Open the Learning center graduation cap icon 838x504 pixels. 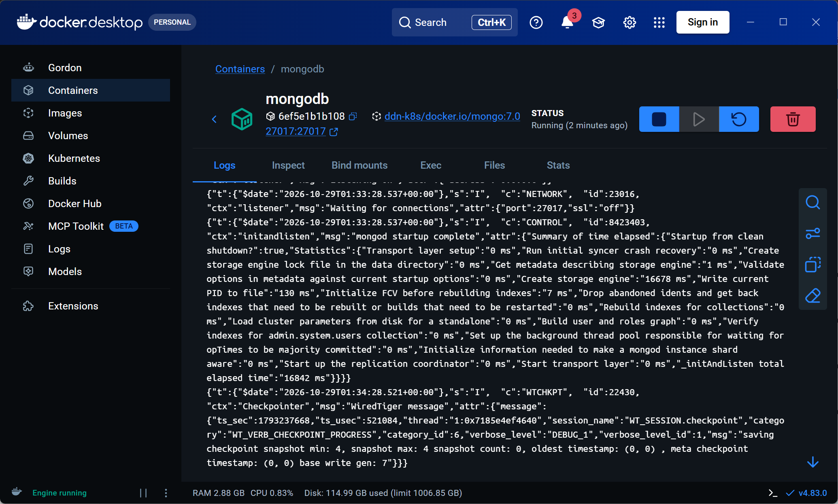[x=598, y=22]
